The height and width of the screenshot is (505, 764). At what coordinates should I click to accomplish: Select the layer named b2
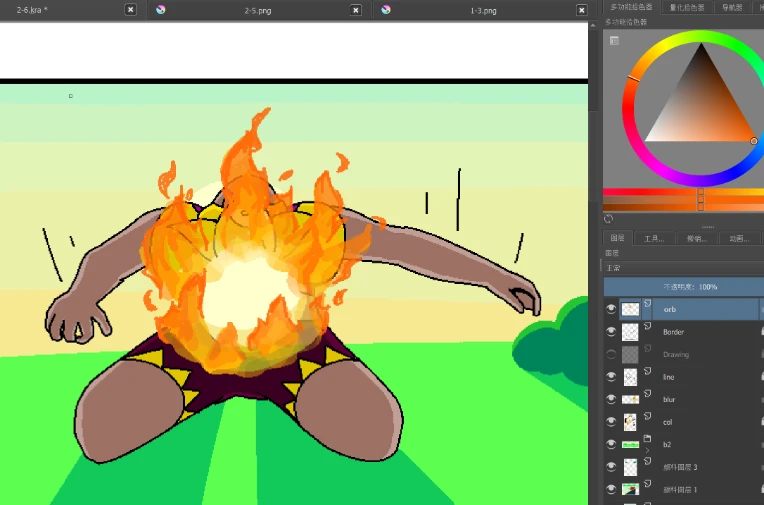(x=667, y=445)
